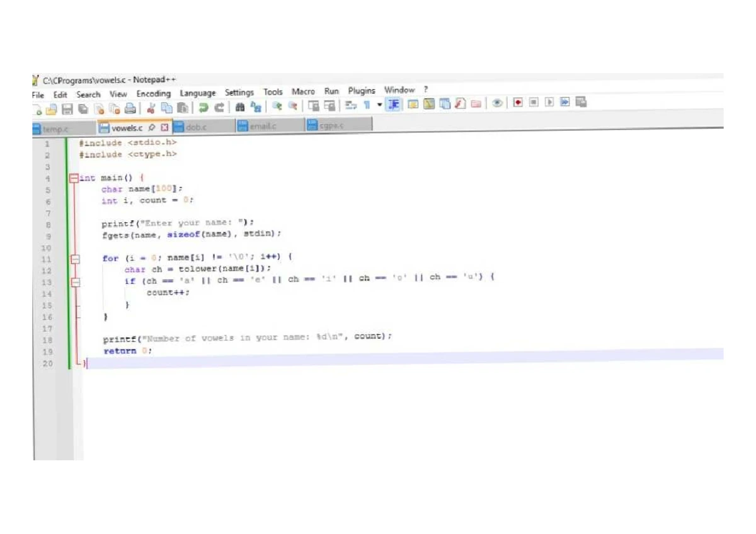Paste from clipboard using the Paste icon
The image size is (756, 534).
[183, 108]
